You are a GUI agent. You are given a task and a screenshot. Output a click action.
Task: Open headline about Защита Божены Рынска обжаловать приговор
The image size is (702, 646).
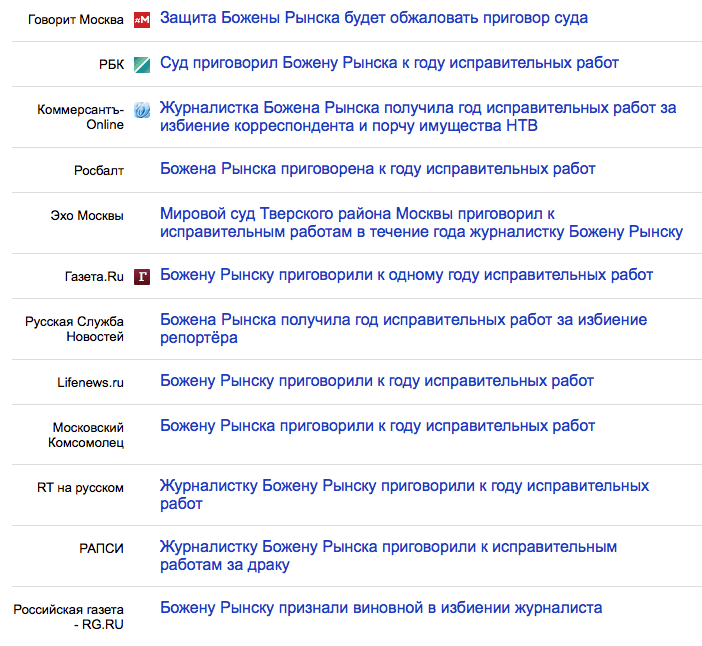pos(374,18)
